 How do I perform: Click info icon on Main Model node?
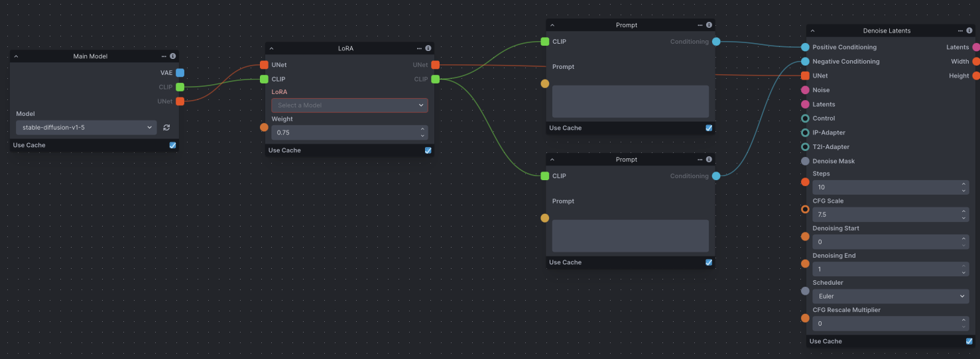(x=173, y=56)
